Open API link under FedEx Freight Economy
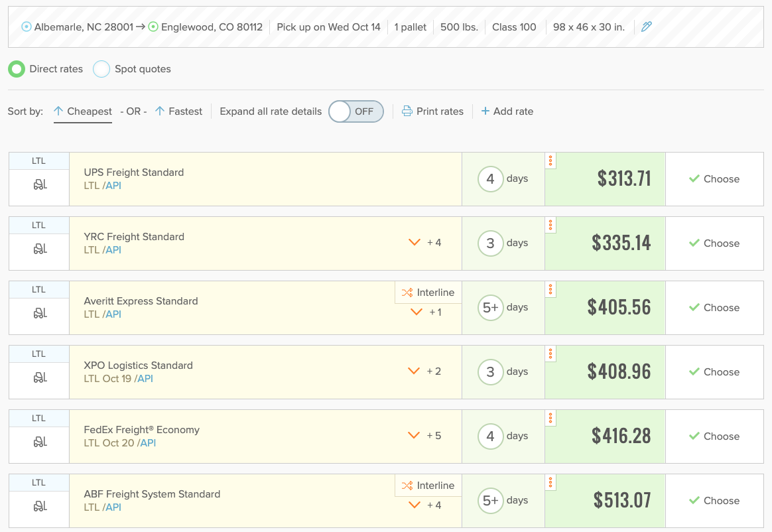Viewport: 772px width, 532px height. coord(148,443)
